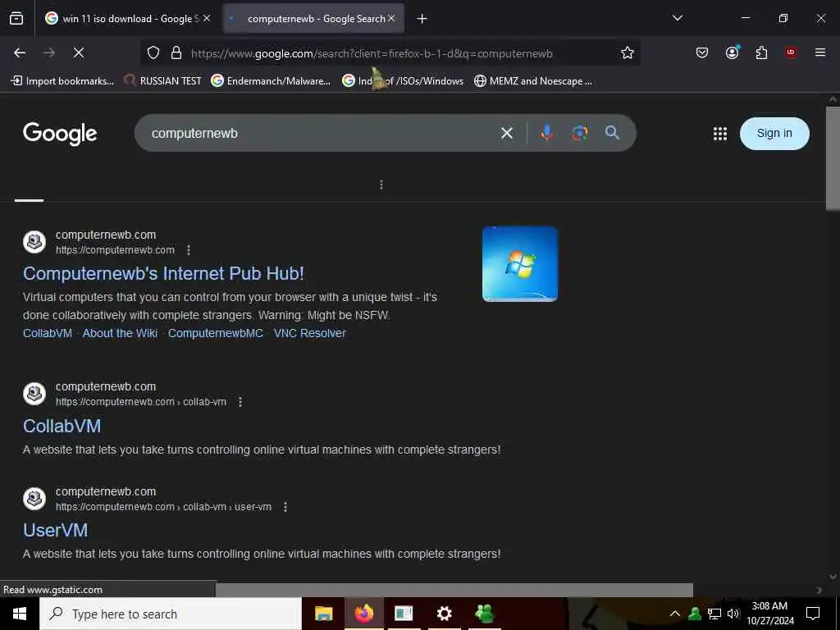Screen dimensions: 840x630
Task: Open the green people app in the taskbar
Action: click(x=484, y=614)
